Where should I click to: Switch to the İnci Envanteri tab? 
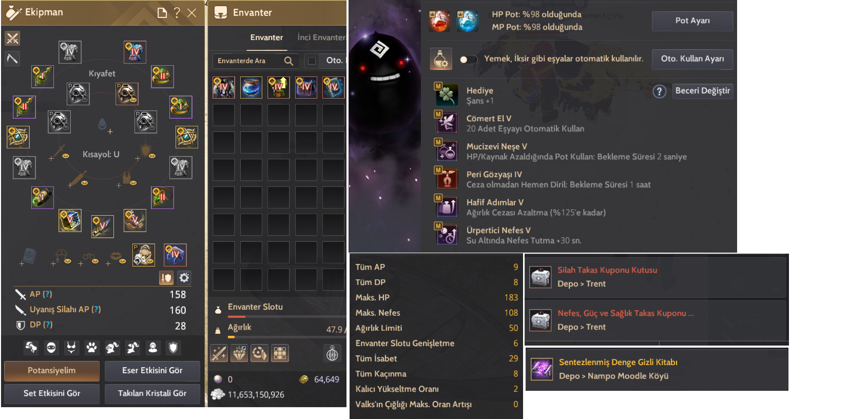(x=321, y=37)
